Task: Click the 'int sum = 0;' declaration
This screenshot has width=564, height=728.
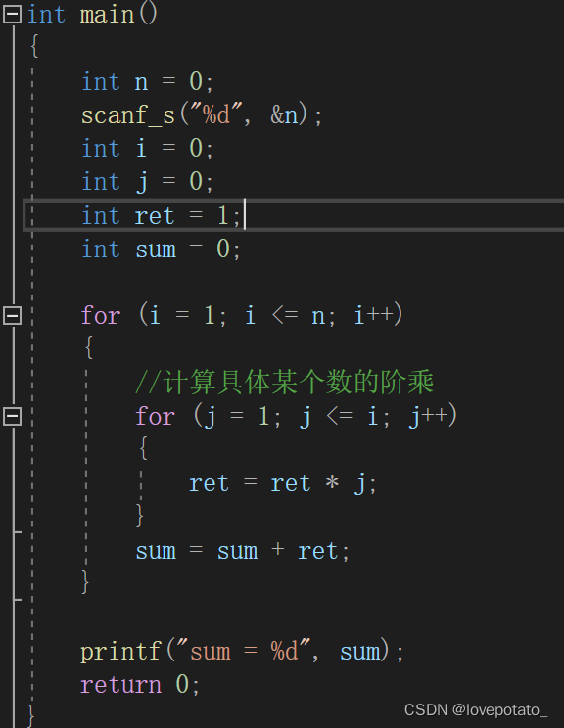Action: pyautogui.click(x=161, y=250)
